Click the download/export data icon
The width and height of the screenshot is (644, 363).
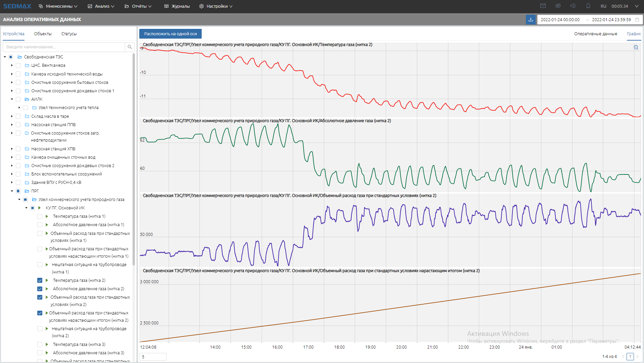[x=531, y=20]
